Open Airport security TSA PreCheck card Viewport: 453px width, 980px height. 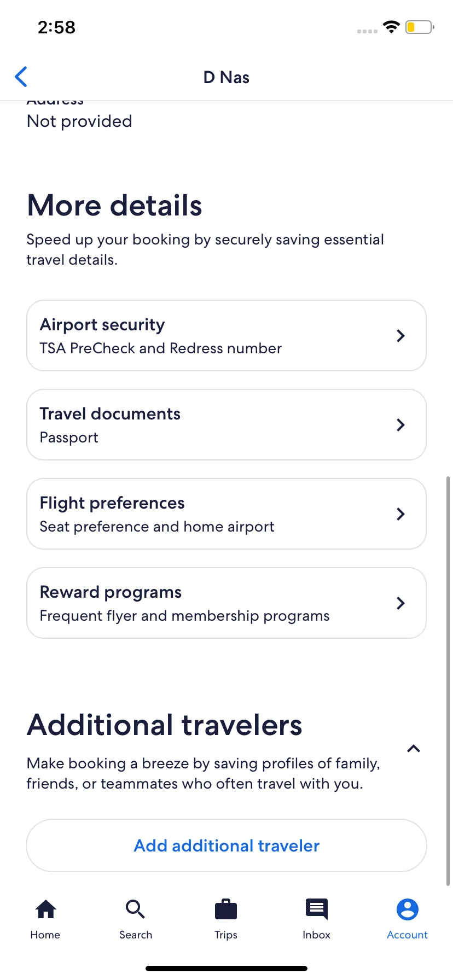226,336
